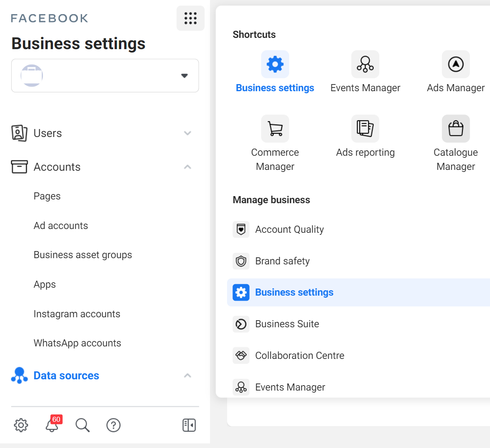Click the Ads reporting shortcut icon

click(x=365, y=129)
